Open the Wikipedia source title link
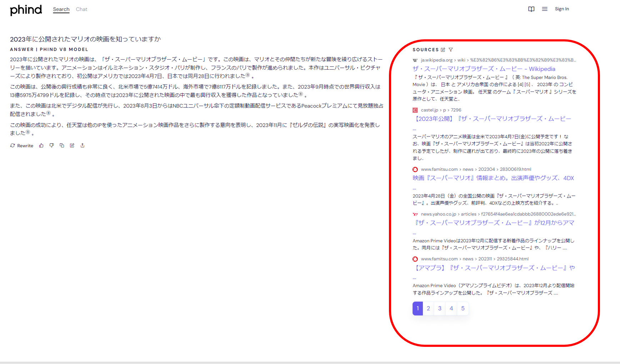Viewport: 620px width, 364px height. click(484, 69)
